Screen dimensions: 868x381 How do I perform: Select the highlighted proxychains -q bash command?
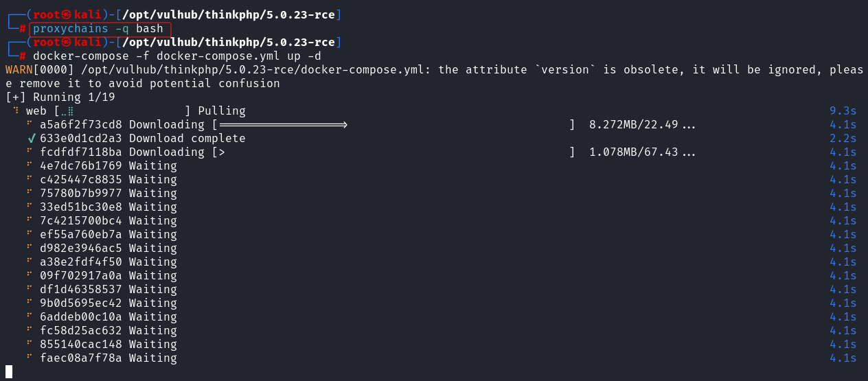98,29
